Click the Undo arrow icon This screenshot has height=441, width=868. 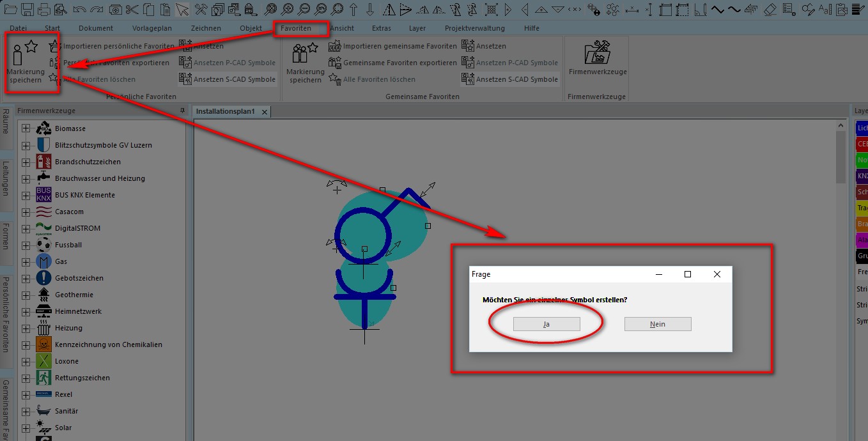click(79, 9)
